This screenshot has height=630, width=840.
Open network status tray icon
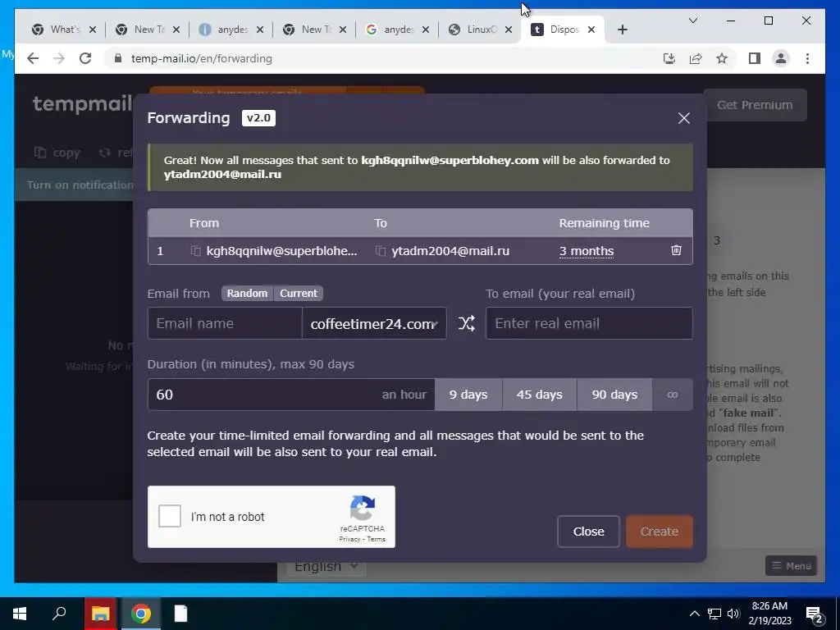tap(714, 614)
